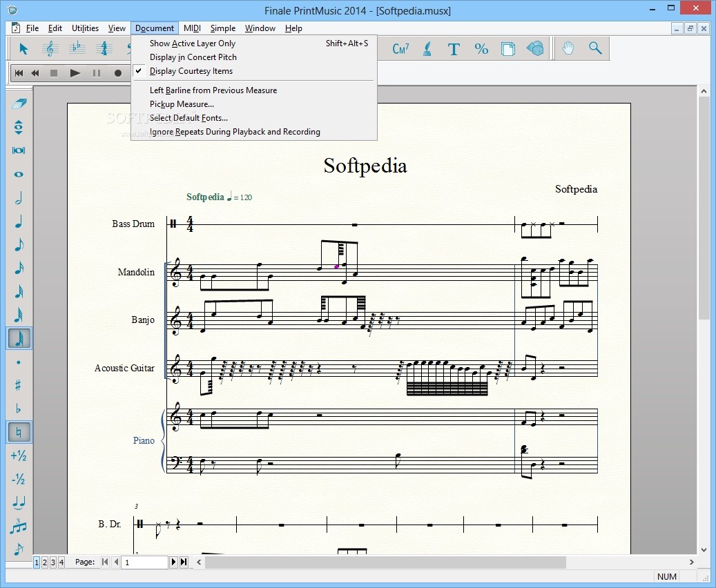Start recording with the Record button
Viewport: 716px width, 588px height.
[x=118, y=73]
